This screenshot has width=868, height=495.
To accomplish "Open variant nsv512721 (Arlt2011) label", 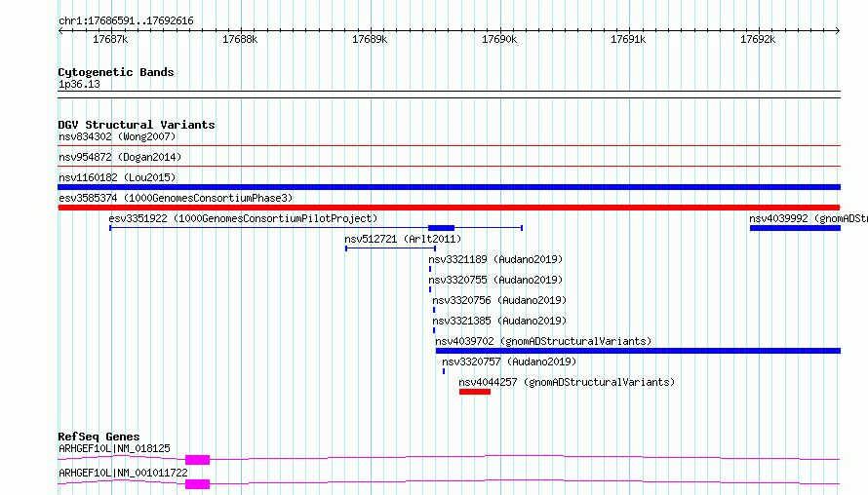I will [403, 239].
